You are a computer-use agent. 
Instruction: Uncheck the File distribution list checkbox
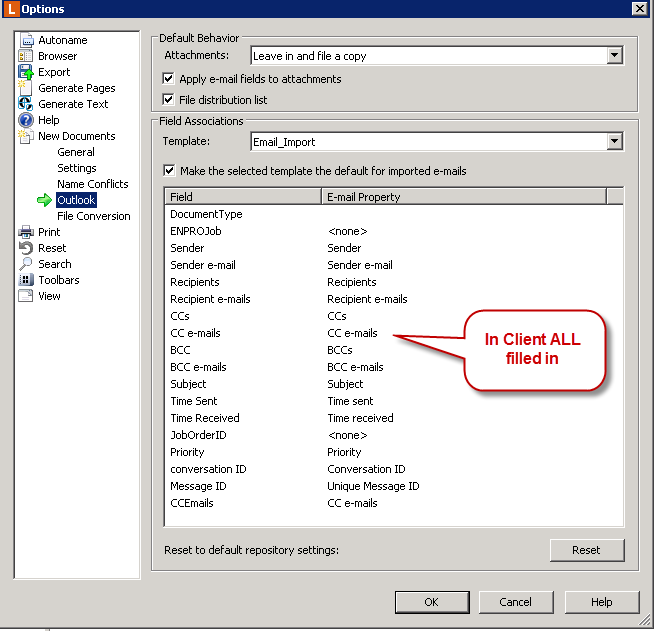(x=169, y=100)
